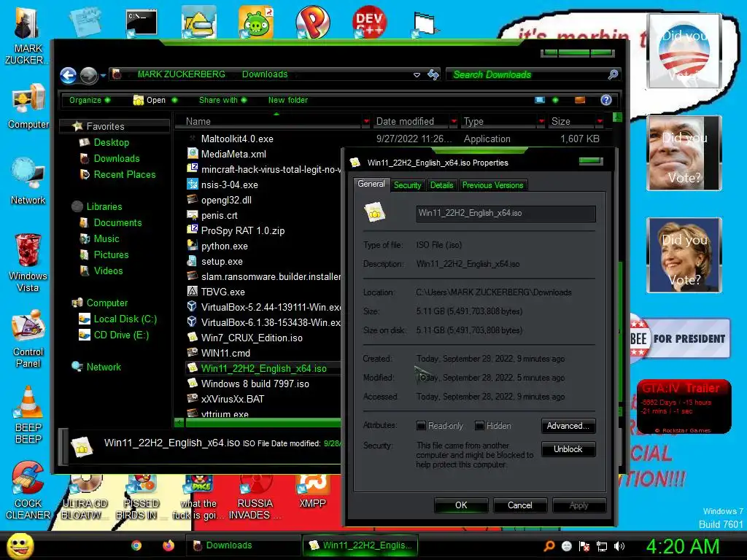The image size is (747, 560).
Task: Click the Action Center flag tray icon
Action: click(x=584, y=546)
